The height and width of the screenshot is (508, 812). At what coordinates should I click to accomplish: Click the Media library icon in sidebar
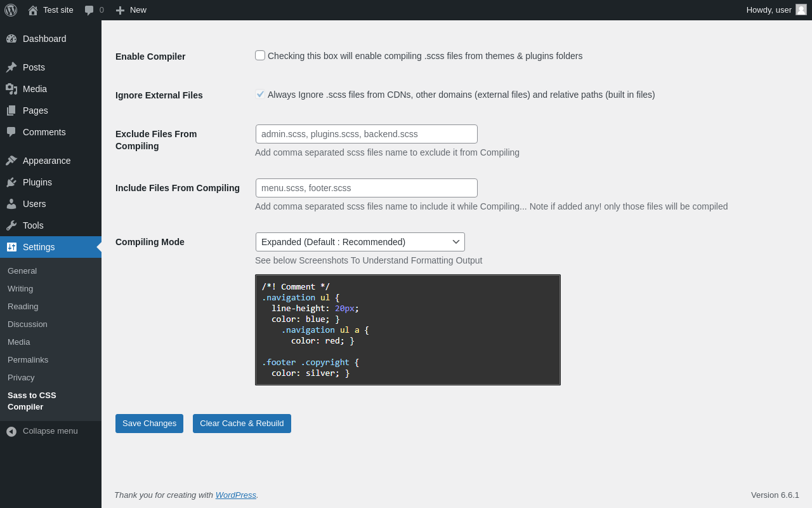tap(11, 89)
